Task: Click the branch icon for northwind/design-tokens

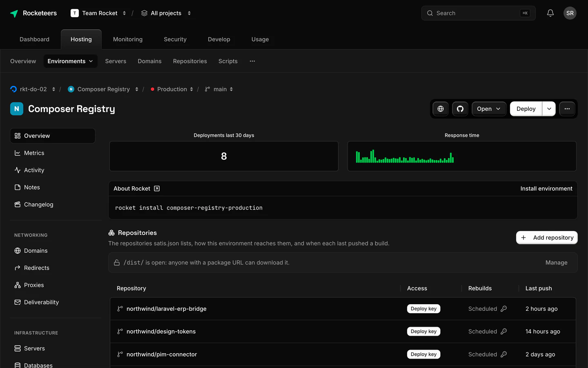Action: pos(120,332)
